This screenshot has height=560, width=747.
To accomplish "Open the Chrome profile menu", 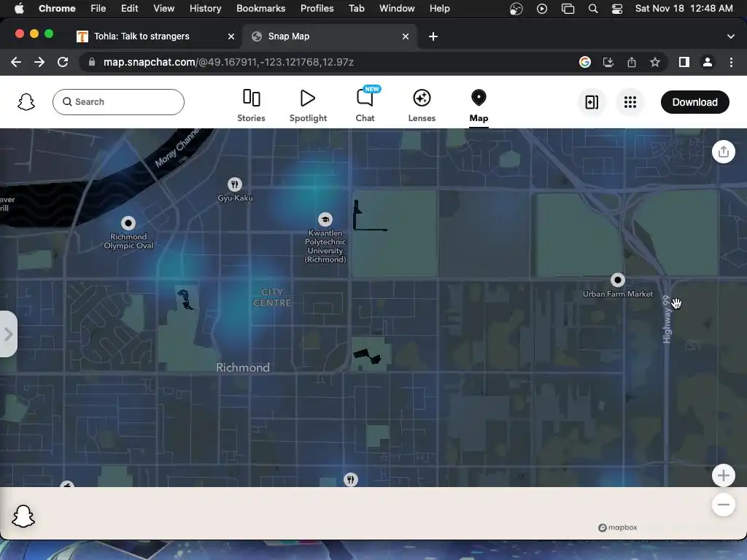I will point(708,62).
